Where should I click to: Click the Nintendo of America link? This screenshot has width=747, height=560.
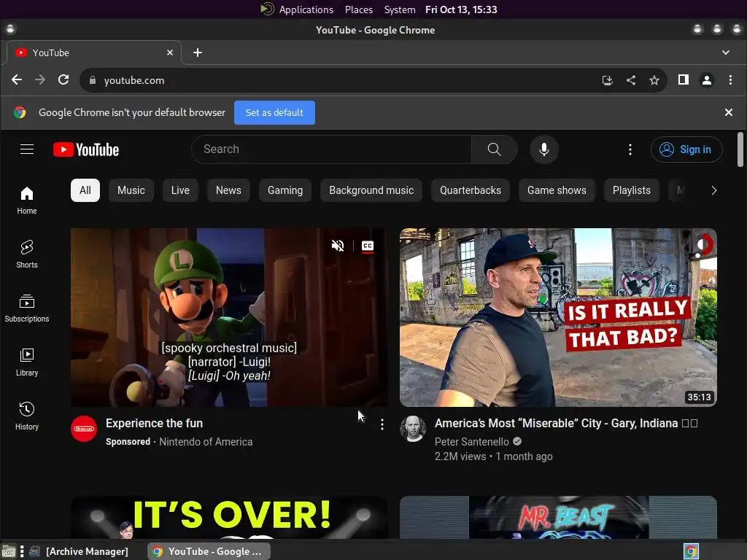206,442
